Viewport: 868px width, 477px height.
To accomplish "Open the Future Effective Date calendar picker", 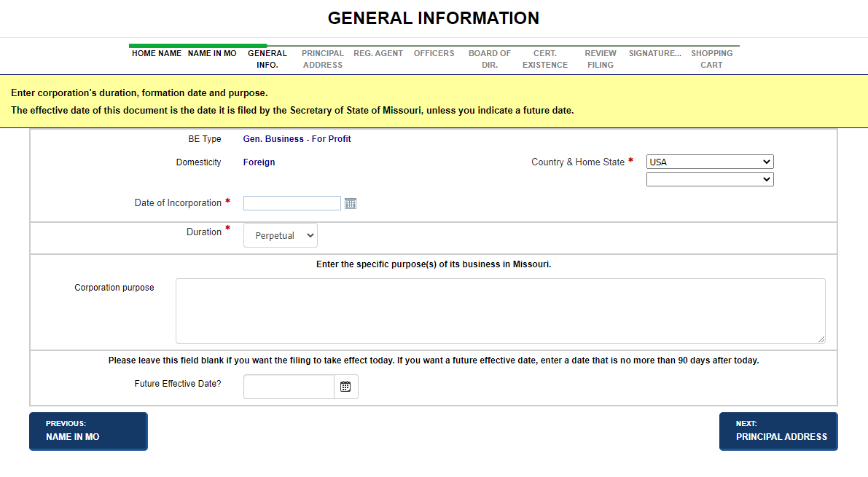I will pyautogui.click(x=345, y=387).
